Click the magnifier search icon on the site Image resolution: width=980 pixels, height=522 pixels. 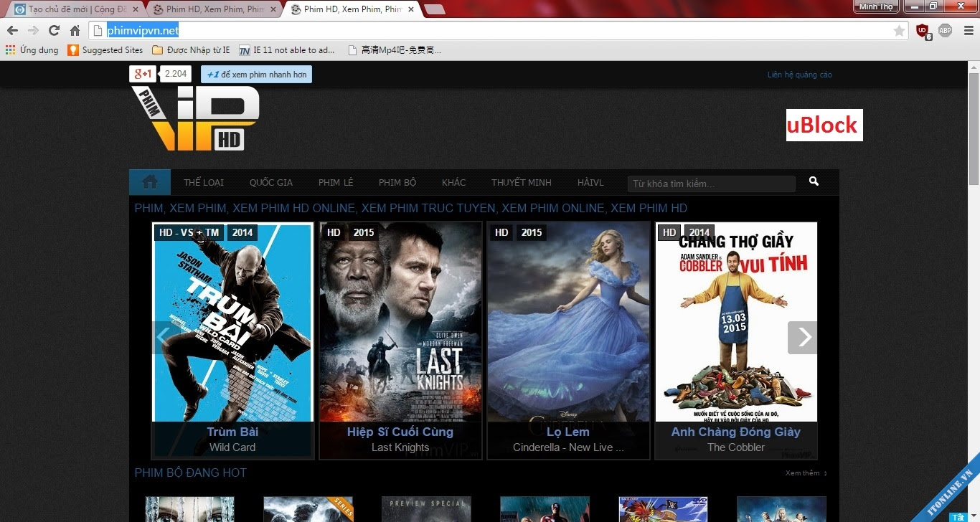(x=814, y=181)
